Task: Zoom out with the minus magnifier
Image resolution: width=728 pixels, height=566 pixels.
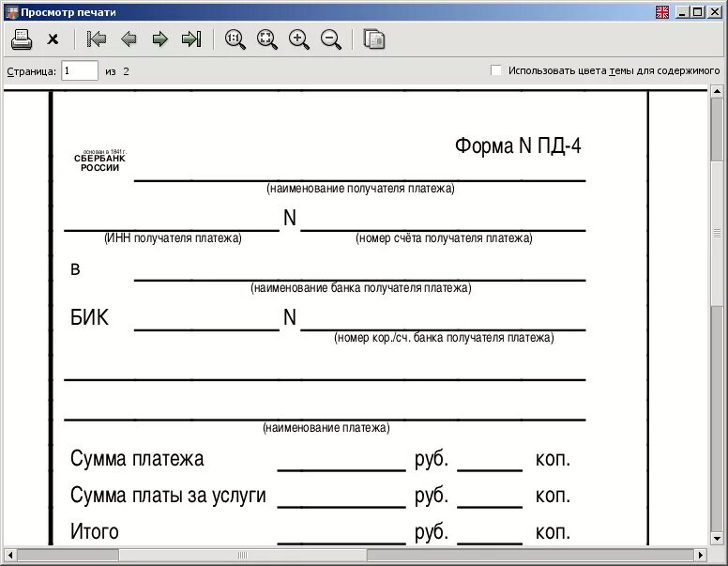Action: (331, 39)
